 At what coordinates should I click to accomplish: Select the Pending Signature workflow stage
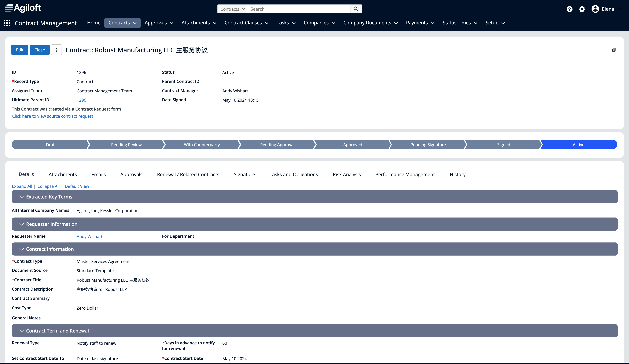pyautogui.click(x=428, y=144)
